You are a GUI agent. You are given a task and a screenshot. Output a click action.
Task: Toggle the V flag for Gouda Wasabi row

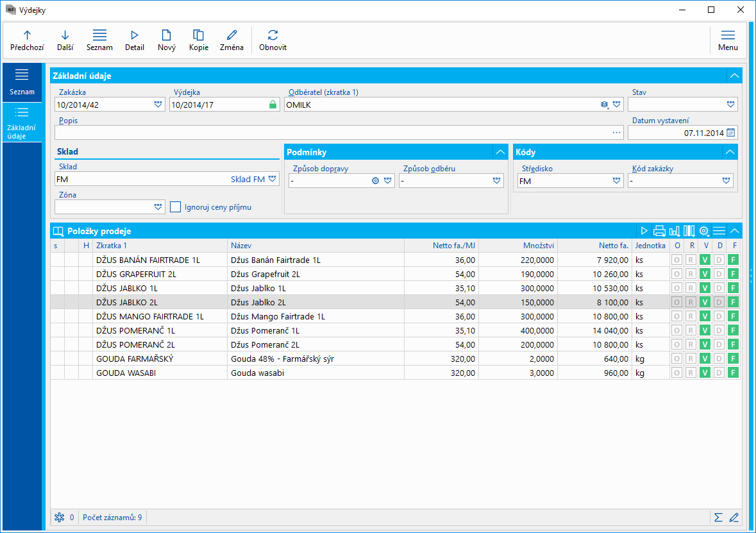pos(705,373)
